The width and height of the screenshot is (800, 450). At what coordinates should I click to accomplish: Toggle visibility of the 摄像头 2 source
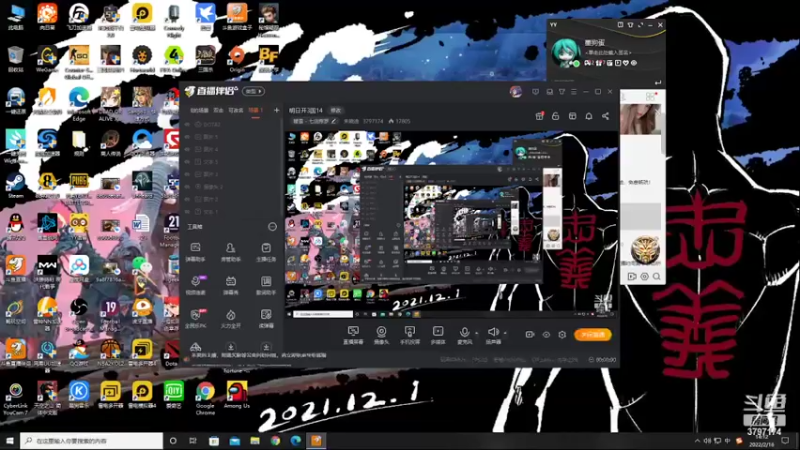(187, 187)
